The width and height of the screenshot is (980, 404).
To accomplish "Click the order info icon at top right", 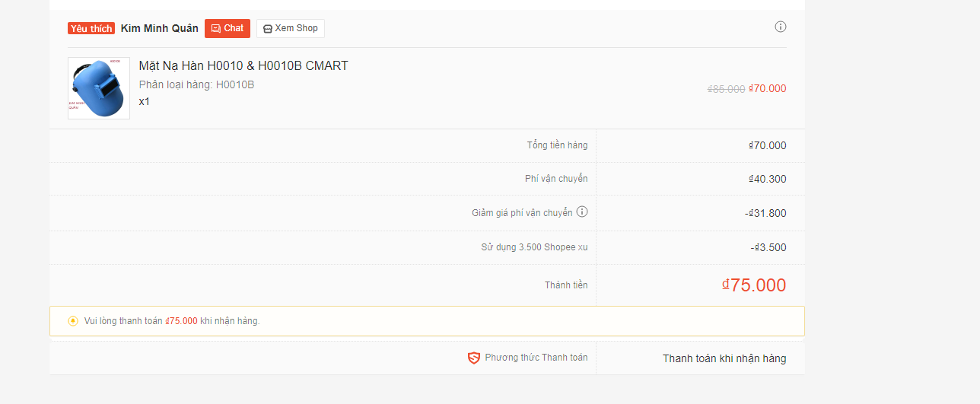I will 781,27.
